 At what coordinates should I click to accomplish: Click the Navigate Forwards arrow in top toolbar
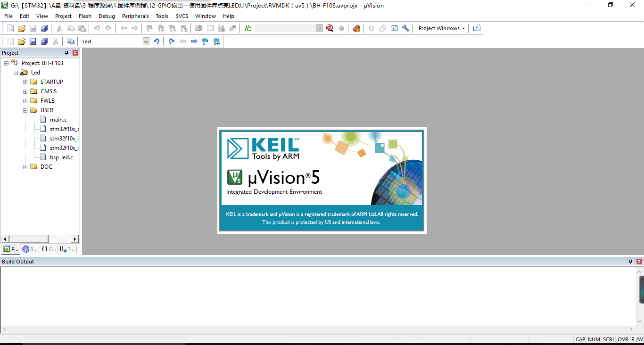pos(135,28)
